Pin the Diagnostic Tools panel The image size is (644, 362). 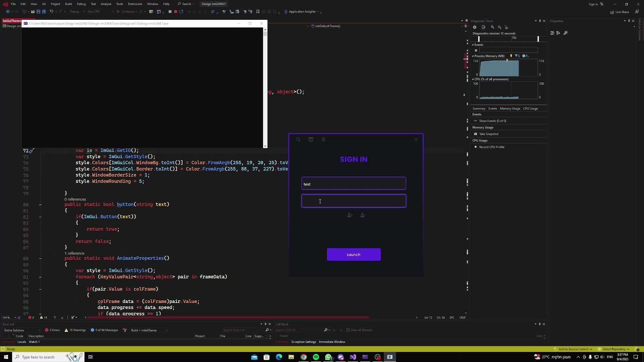pyautogui.click(x=539, y=21)
